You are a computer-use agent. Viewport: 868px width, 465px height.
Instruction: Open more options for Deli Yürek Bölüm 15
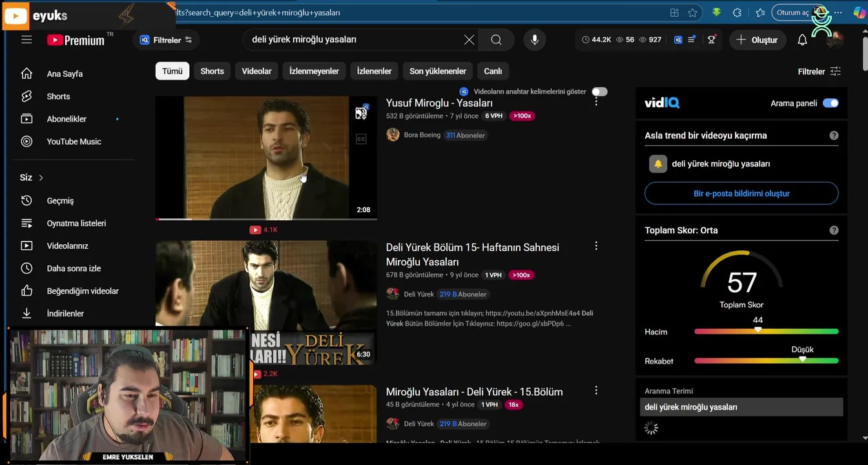[x=596, y=246]
